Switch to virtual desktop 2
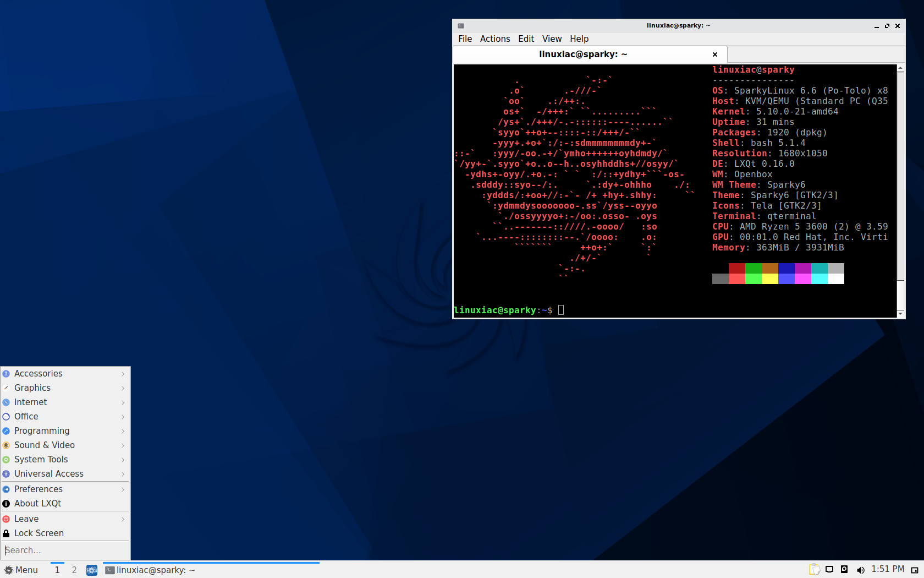Image resolution: width=924 pixels, height=578 pixels. coord(74,570)
